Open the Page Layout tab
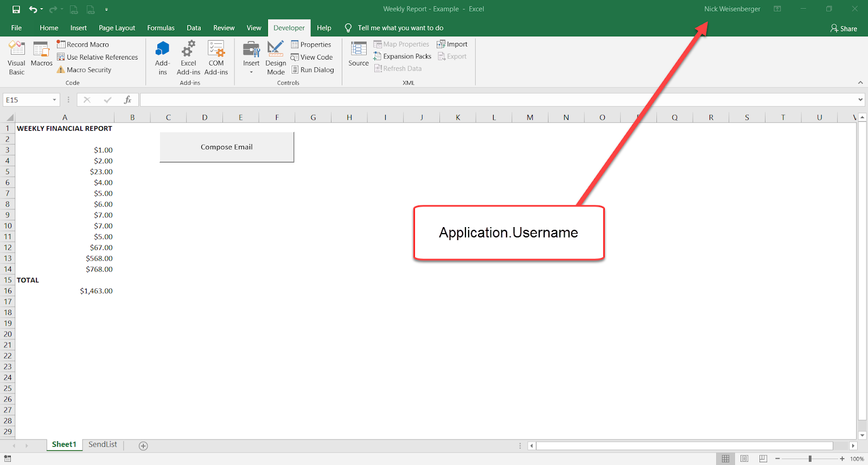The image size is (868, 465). point(117,28)
